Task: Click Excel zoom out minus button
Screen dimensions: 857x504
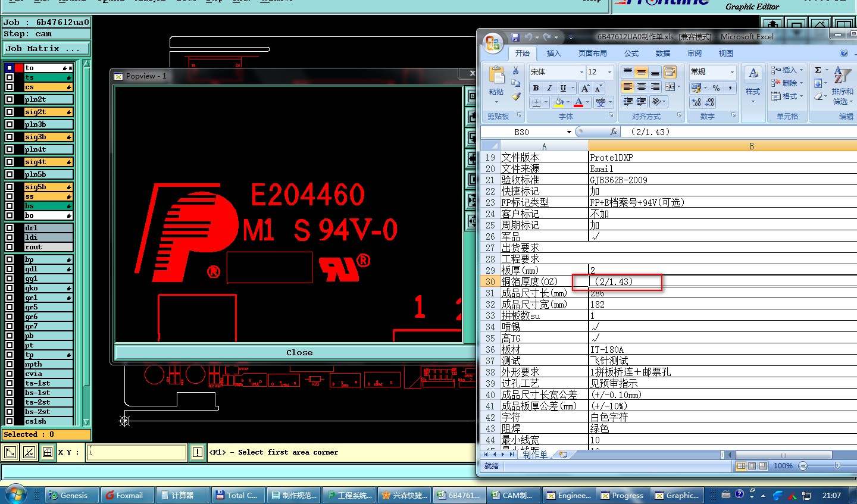Action: (x=803, y=466)
